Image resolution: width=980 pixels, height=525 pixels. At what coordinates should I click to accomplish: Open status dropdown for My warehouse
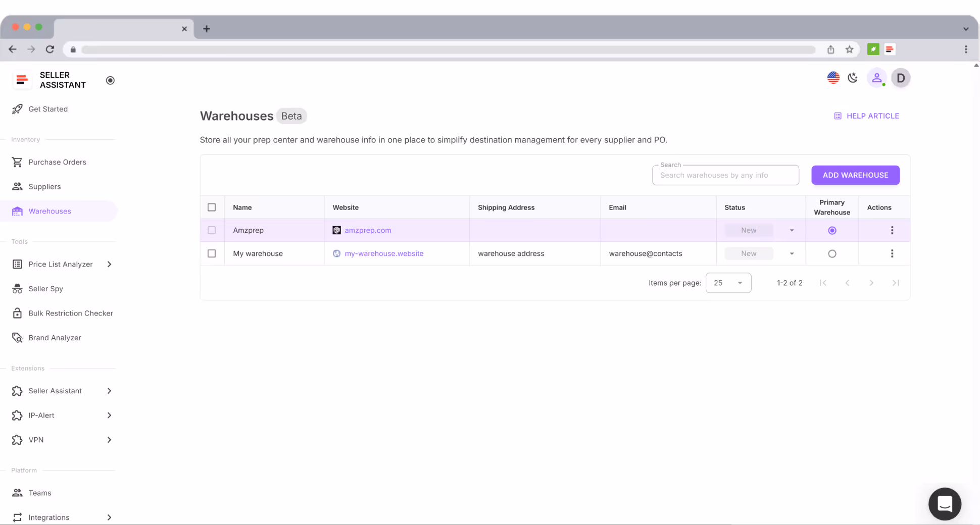pyautogui.click(x=792, y=253)
